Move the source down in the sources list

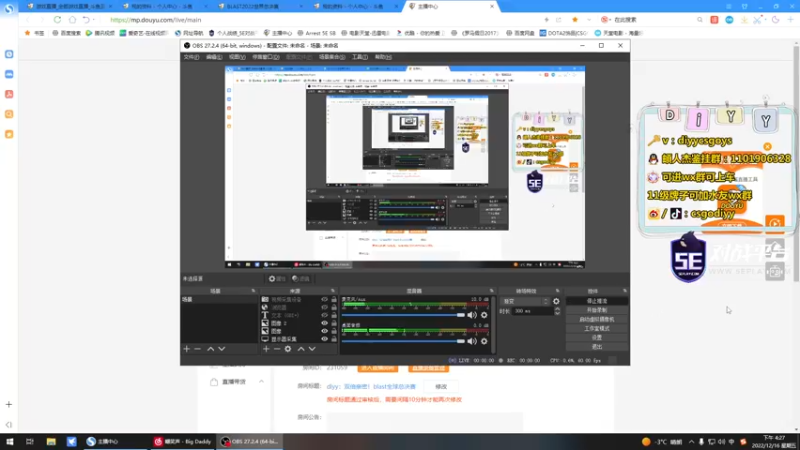(312, 349)
